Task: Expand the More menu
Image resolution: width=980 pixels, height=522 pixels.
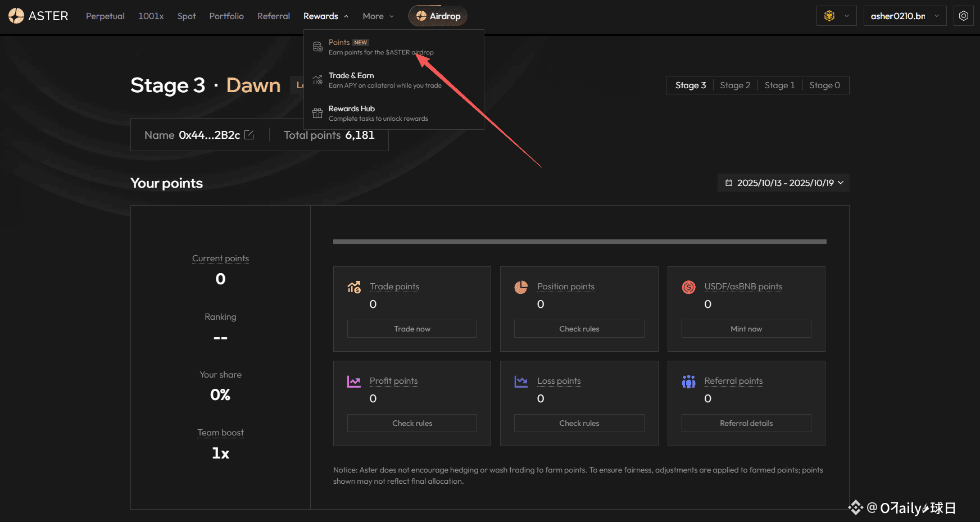Action: [378, 16]
